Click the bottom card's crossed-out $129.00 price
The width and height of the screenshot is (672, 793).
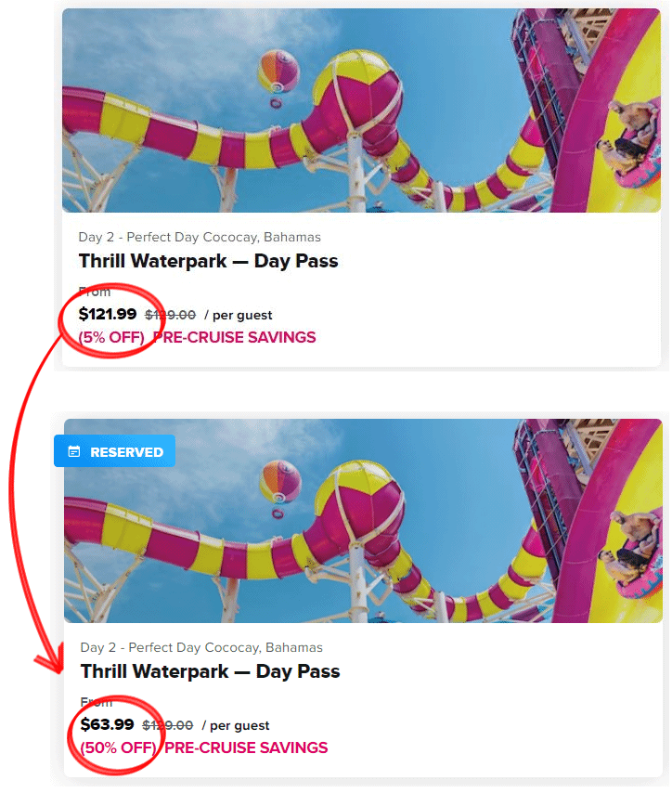coord(168,725)
